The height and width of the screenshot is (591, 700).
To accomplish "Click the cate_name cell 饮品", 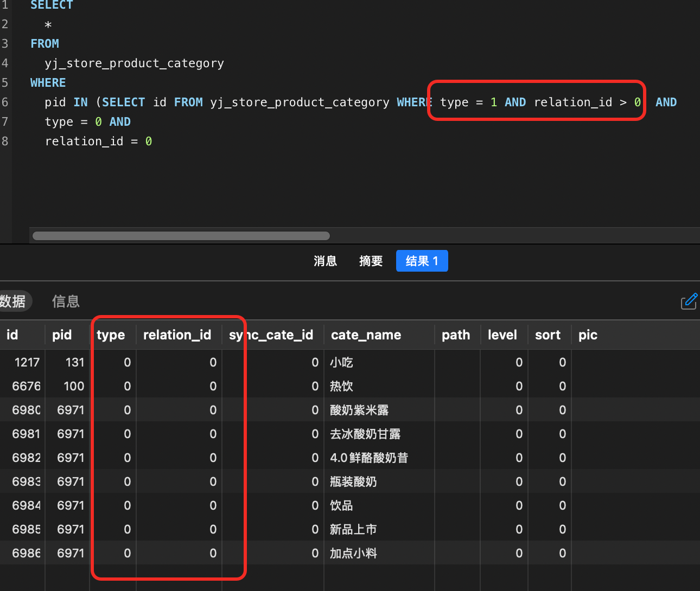I will pyautogui.click(x=341, y=505).
